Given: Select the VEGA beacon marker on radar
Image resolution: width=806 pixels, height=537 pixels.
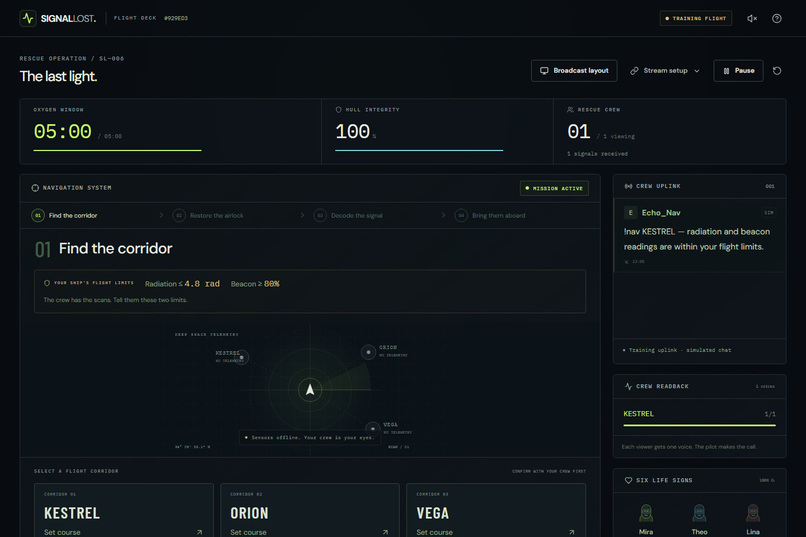Looking at the screenshot, I should (x=373, y=428).
